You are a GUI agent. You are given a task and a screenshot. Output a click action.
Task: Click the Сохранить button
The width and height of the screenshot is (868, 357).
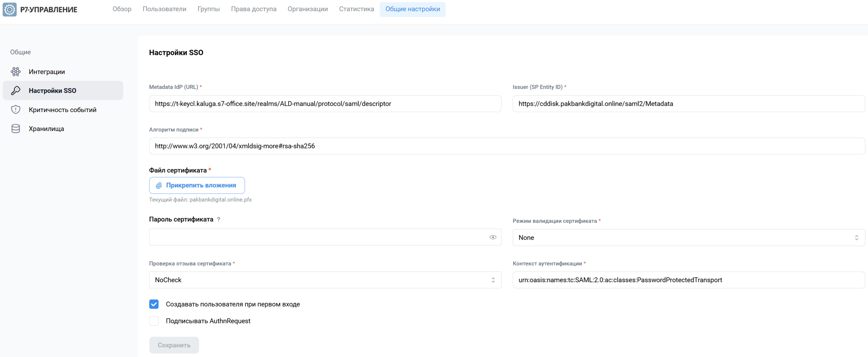point(174,345)
